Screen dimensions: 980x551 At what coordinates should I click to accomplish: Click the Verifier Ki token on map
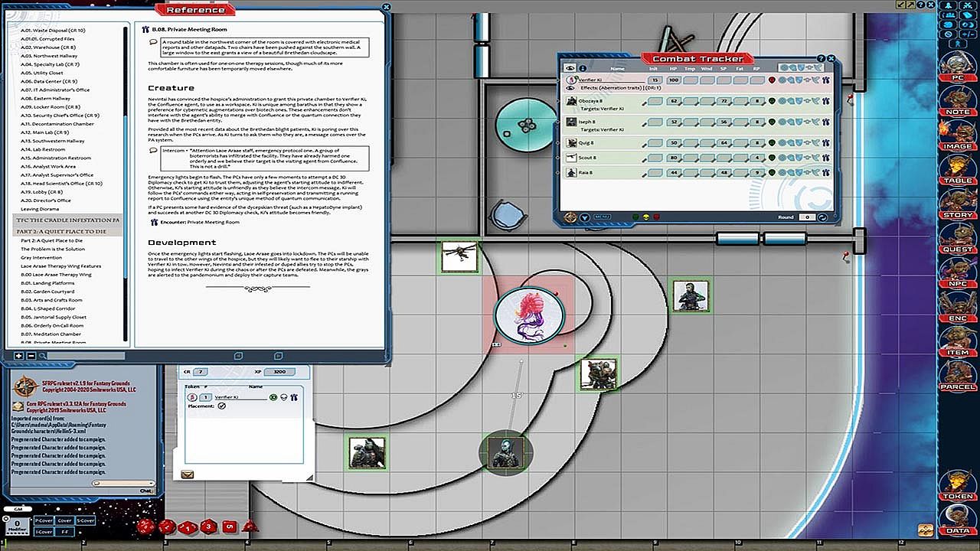coord(529,315)
